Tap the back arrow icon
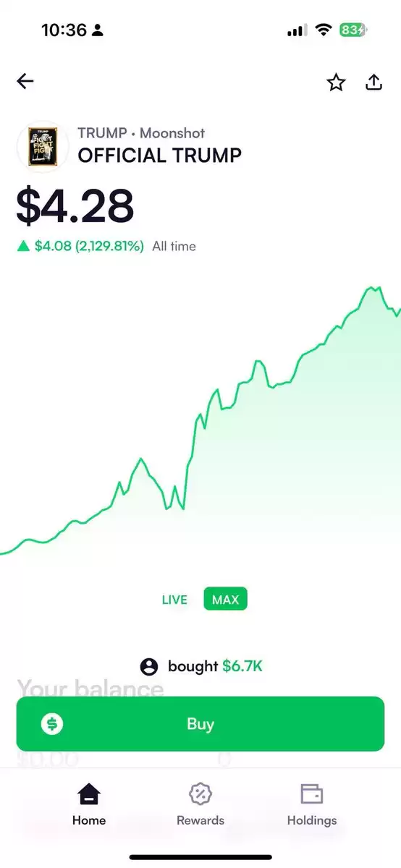Screen dimensions: 401x868 click(25, 82)
